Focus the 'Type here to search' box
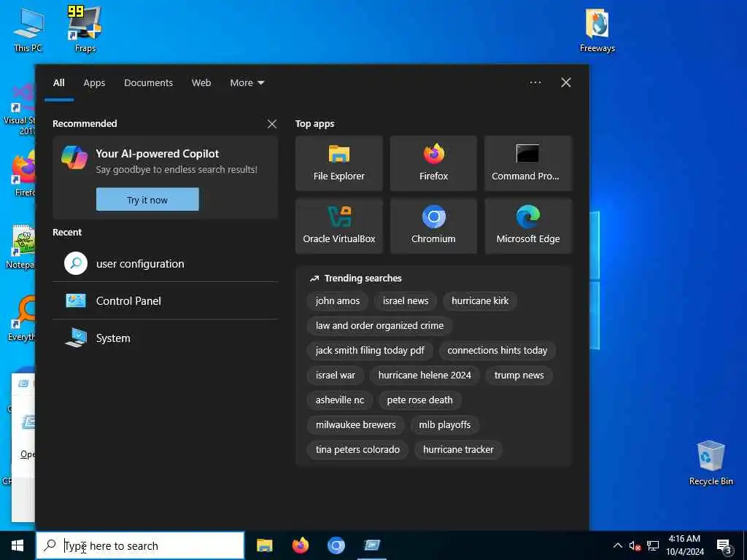 pos(140,545)
